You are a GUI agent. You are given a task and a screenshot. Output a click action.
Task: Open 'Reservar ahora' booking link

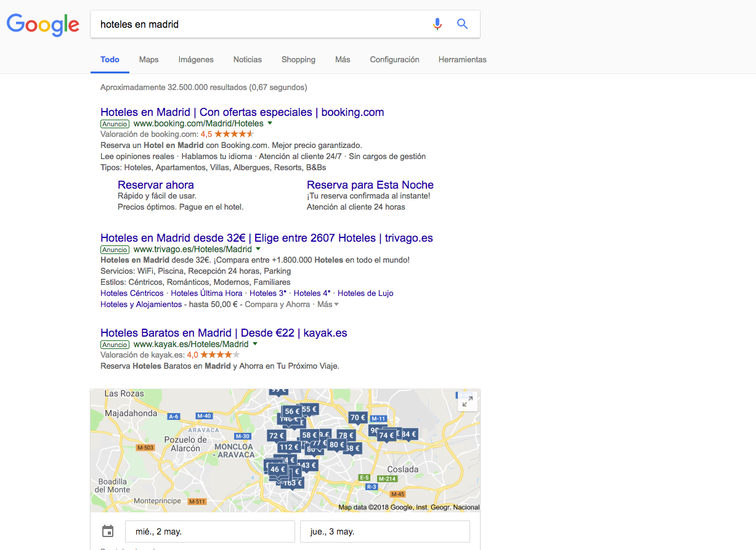pos(156,185)
